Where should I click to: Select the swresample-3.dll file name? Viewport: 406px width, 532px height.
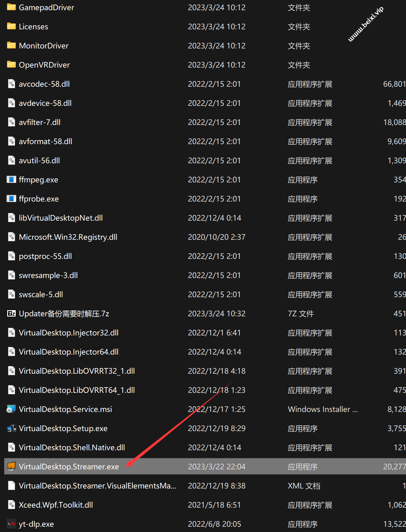pyautogui.click(x=48, y=275)
